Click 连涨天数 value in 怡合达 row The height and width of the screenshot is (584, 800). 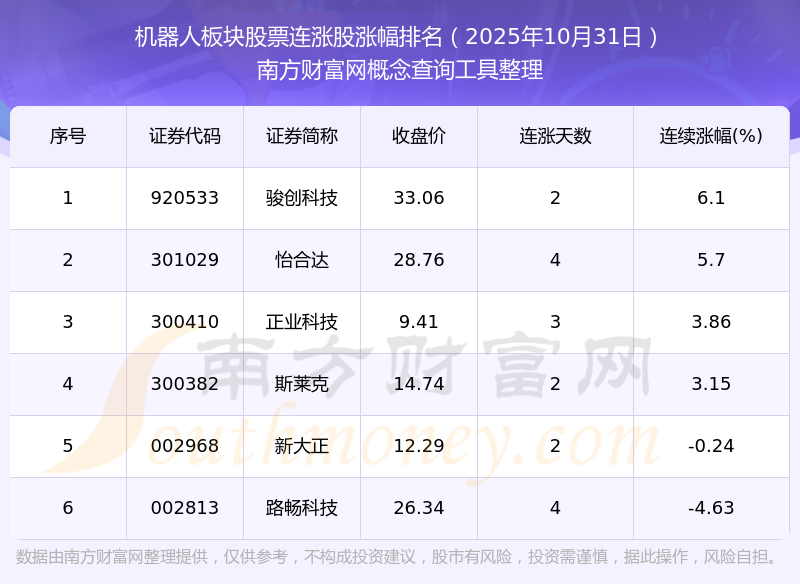pos(555,260)
